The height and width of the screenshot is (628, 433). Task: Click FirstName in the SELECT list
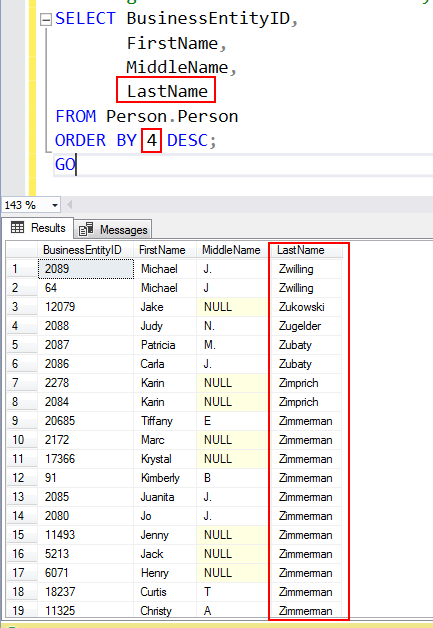pos(172,43)
